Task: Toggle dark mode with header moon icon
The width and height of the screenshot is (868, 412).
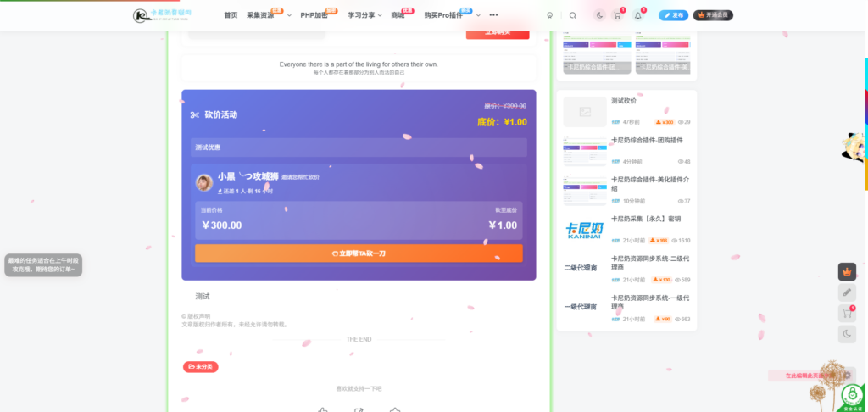Action: pyautogui.click(x=600, y=15)
